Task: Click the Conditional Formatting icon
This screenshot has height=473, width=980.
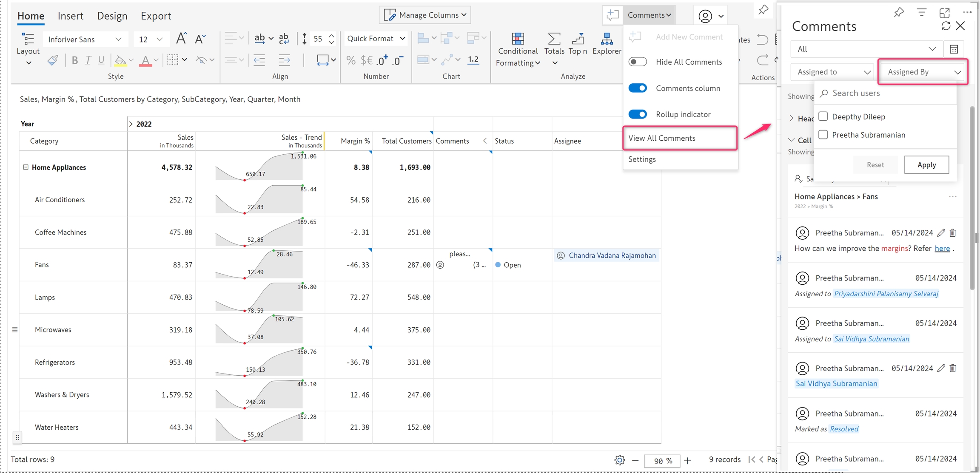Action: tap(518, 39)
